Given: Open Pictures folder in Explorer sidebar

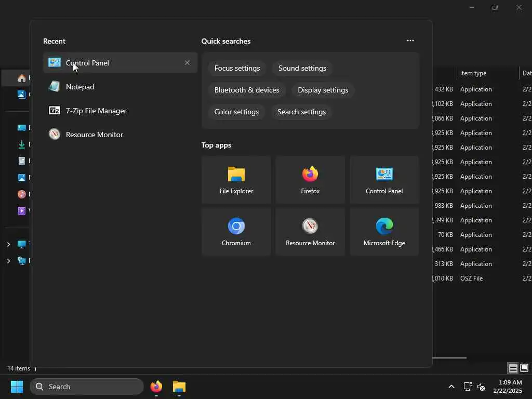Looking at the screenshot, I should [x=22, y=178].
